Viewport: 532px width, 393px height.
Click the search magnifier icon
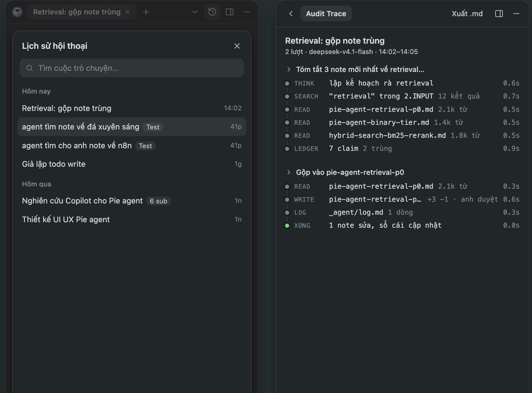tap(29, 68)
